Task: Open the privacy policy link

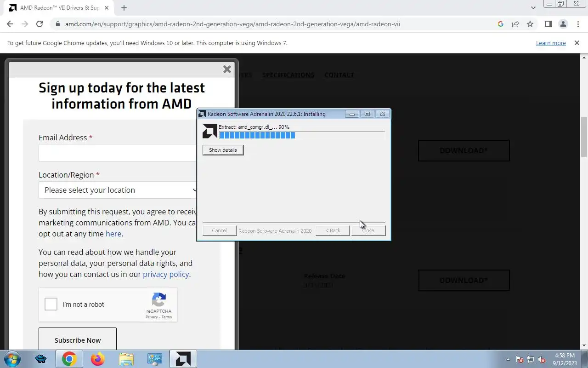Action: 166,274
